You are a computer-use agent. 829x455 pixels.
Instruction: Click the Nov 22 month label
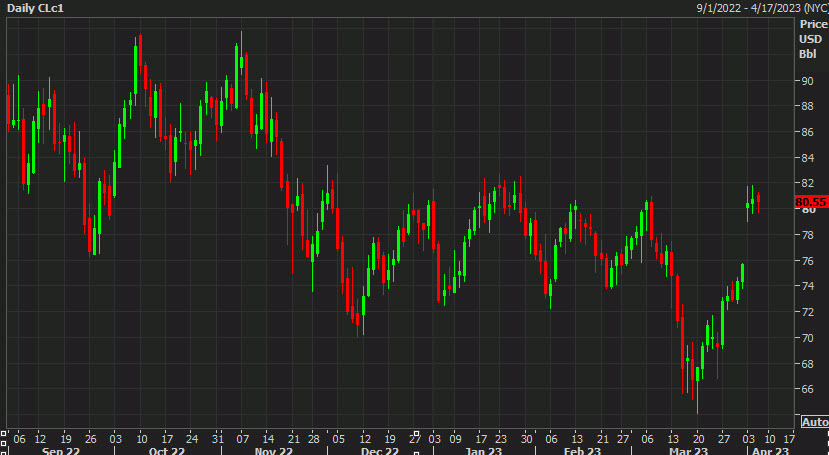pos(273,451)
